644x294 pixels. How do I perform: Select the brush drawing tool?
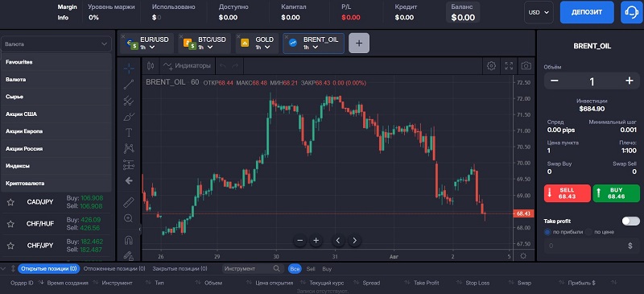(x=129, y=117)
